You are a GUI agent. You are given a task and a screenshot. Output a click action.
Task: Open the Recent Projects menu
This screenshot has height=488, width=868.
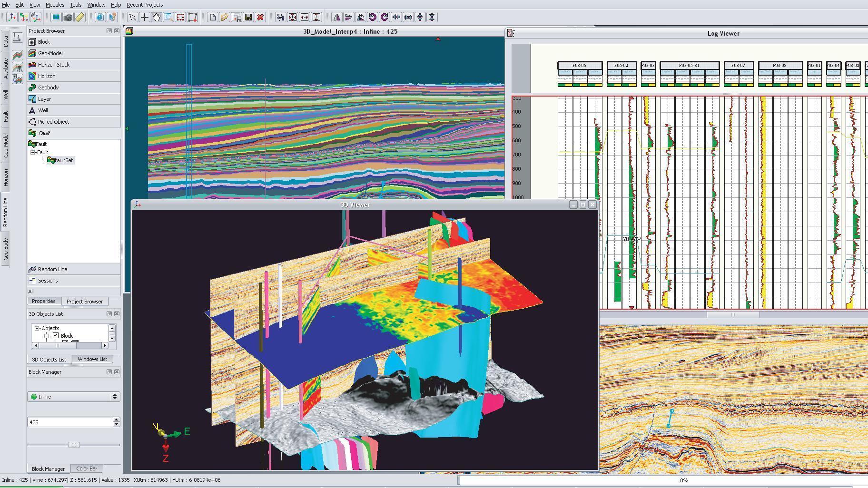tap(144, 5)
